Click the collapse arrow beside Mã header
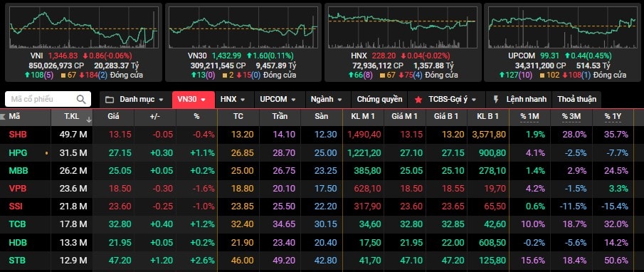Screen dimensions: 644x272 3,116
